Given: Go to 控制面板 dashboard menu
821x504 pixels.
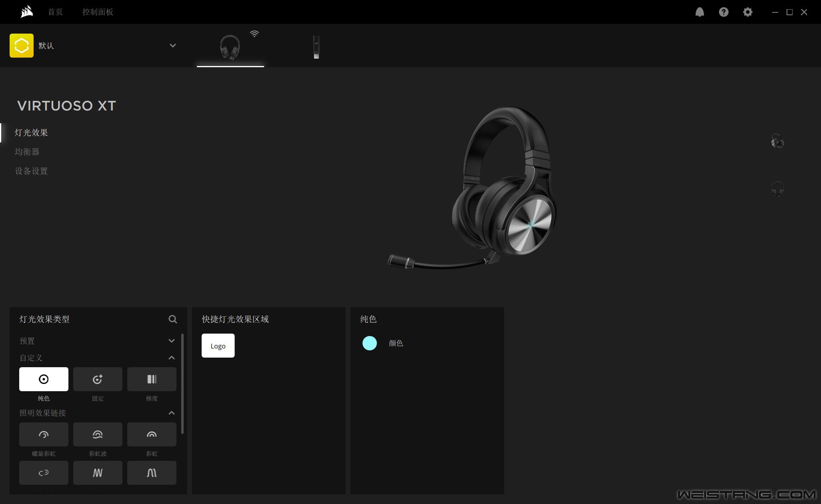Looking at the screenshot, I should [98, 12].
